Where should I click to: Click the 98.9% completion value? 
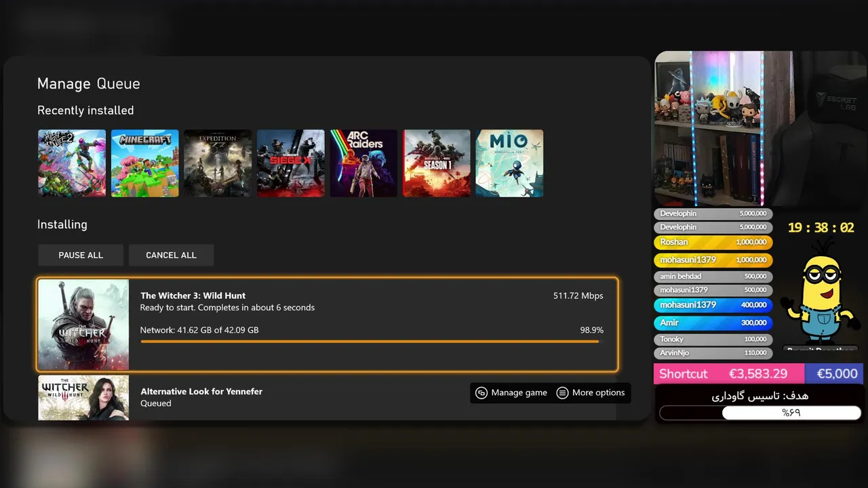(x=591, y=330)
